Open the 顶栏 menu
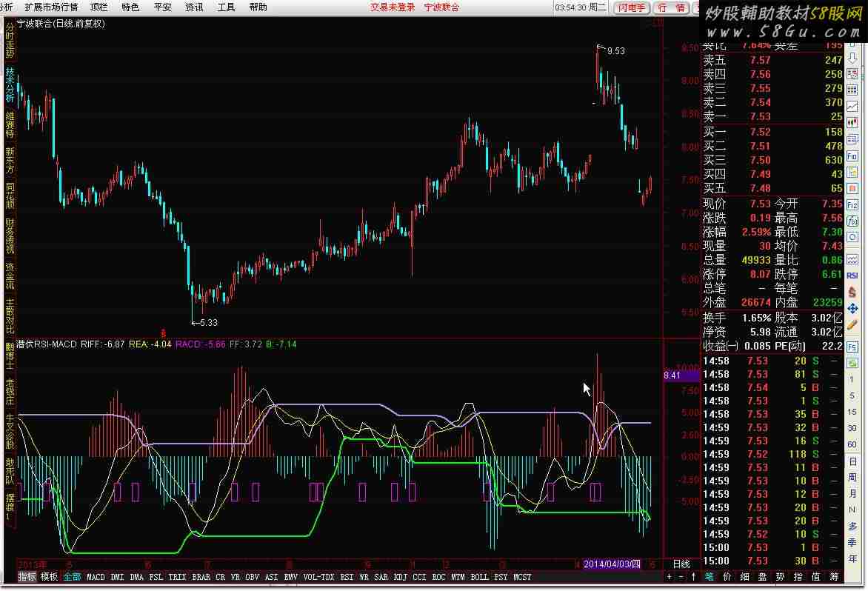 [x=99, y=7]
